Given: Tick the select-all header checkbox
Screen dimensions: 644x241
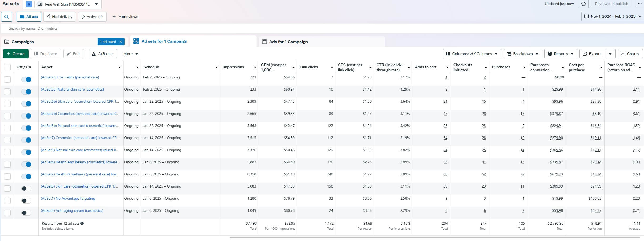Looking at the screenshot, I should (7, 67).
